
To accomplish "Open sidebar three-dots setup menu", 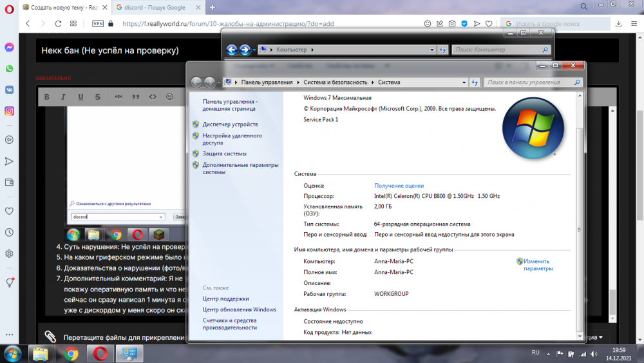I will coord(9,335).
